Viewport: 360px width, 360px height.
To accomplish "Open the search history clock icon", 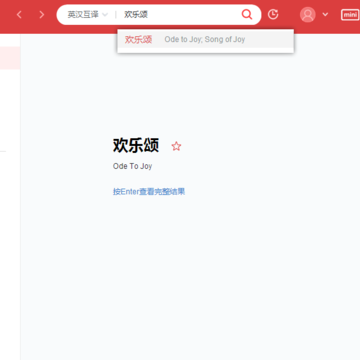I will pos(273,14).
